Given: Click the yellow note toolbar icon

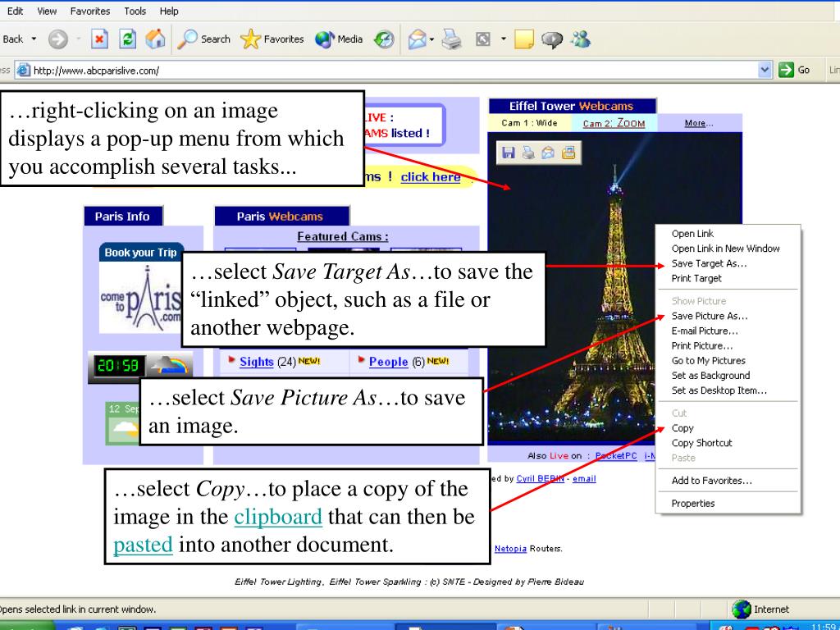Looking at the screenshot, I should (x=524, y=39).
